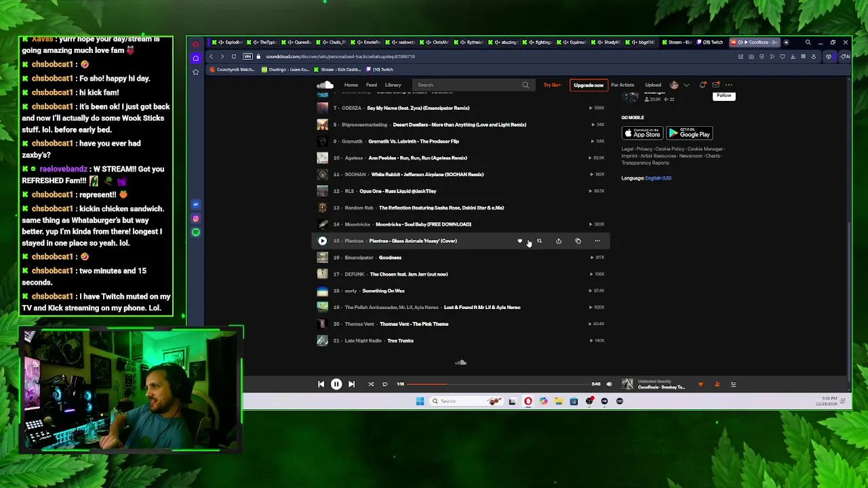The image size is (868, 488).
Task: Open Opera browser icon in taskbar
Action: [x=528, y=401]
